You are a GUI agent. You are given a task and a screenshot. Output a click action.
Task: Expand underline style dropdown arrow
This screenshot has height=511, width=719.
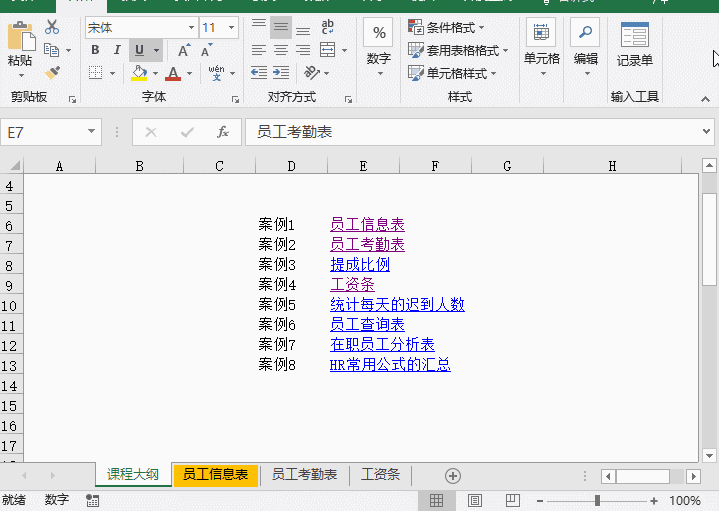156,50
